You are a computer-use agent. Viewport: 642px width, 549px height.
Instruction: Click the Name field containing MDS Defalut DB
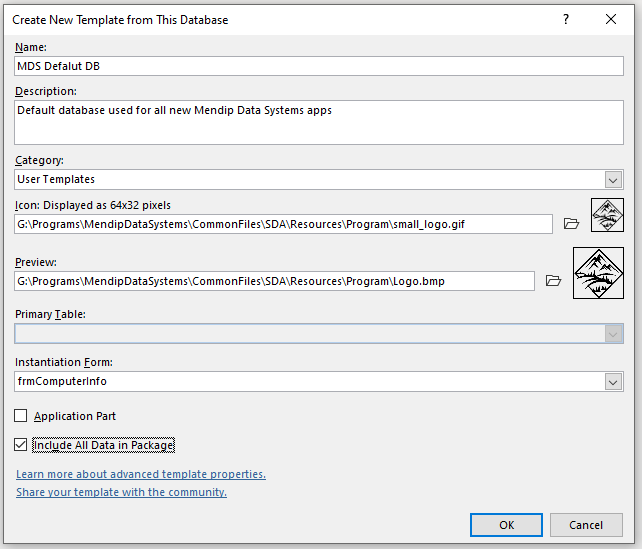[x=319, y=66]
